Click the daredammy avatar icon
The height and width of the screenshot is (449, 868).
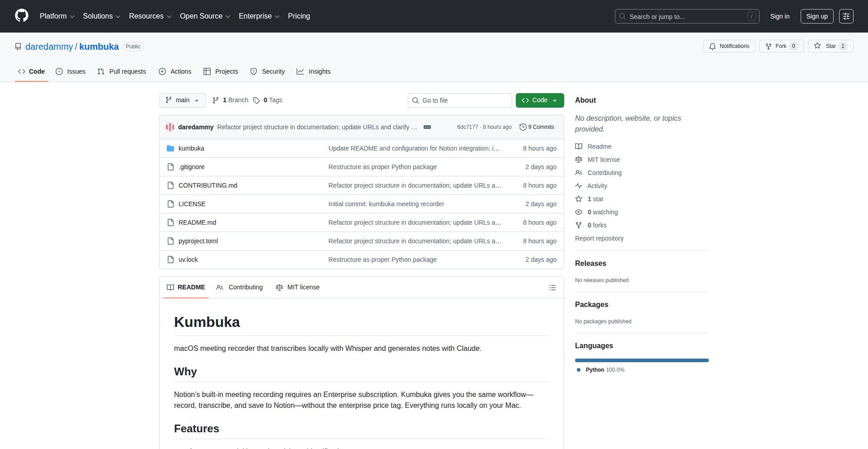(170, 127)
